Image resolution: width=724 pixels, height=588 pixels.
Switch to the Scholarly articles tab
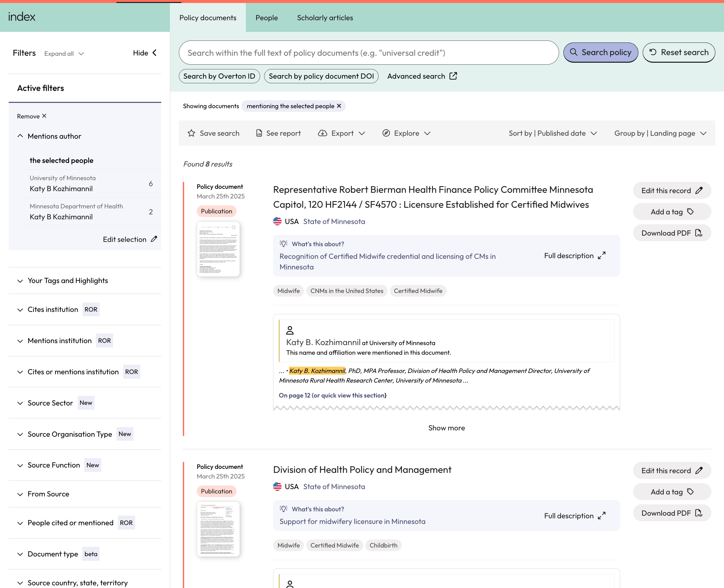click(325, 18)
